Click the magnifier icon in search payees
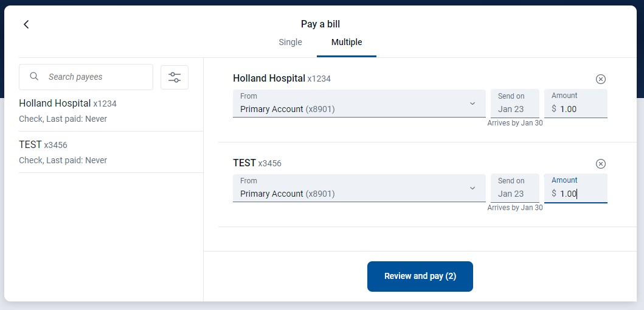Viewport: 644px width, 310px height. (35, 77)
